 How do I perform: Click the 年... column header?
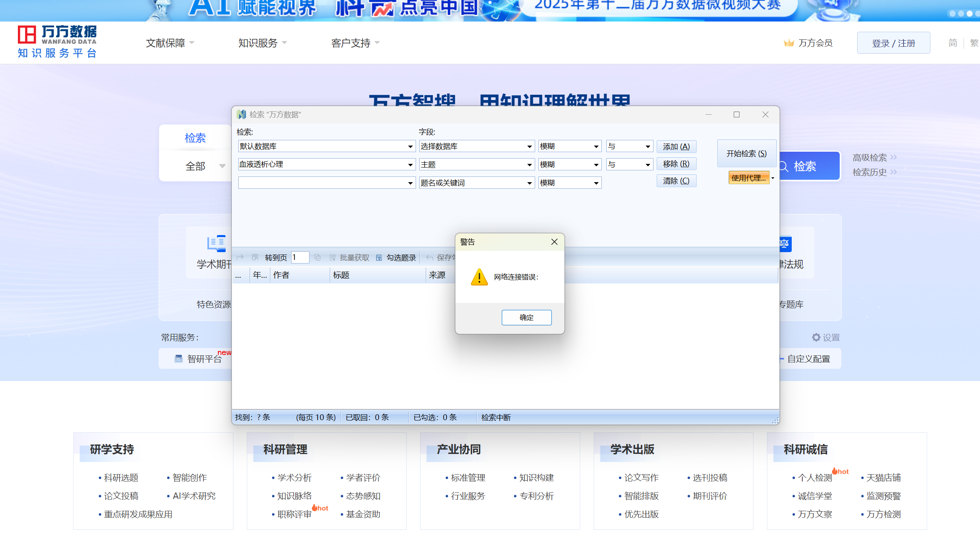[x=260, y=275]
